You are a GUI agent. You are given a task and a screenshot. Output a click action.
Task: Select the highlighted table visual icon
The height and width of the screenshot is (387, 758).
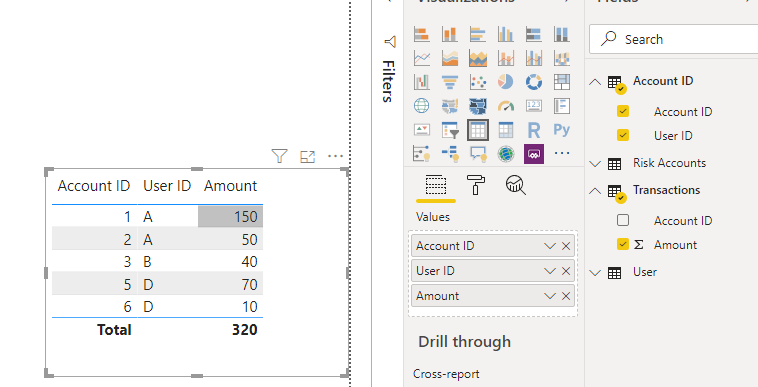point(478,130)
